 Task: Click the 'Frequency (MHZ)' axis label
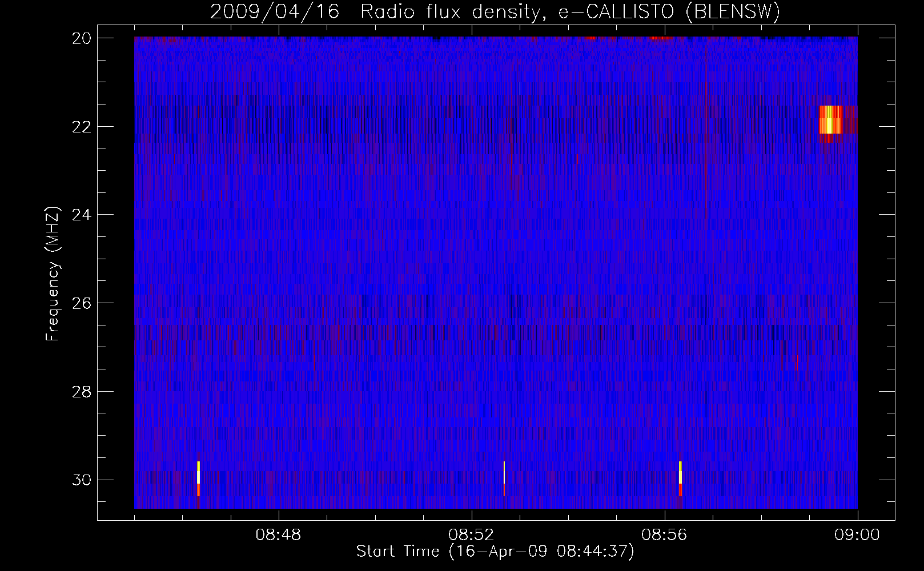[x=52, y=274]
